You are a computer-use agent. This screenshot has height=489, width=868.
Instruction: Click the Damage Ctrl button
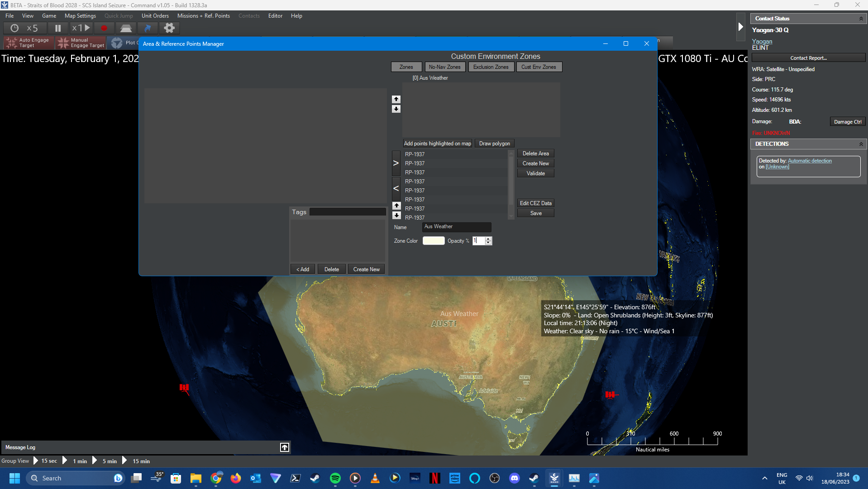click(x=848, y=122)
